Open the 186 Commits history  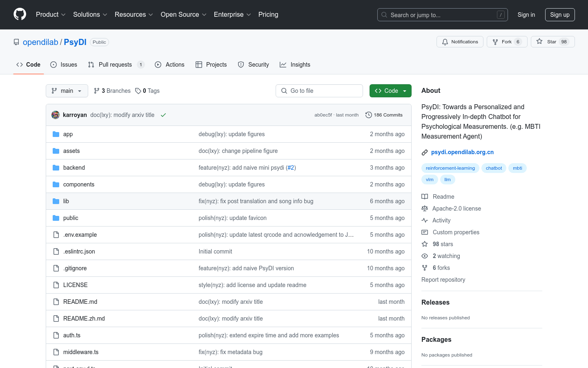tap(384, 115)
